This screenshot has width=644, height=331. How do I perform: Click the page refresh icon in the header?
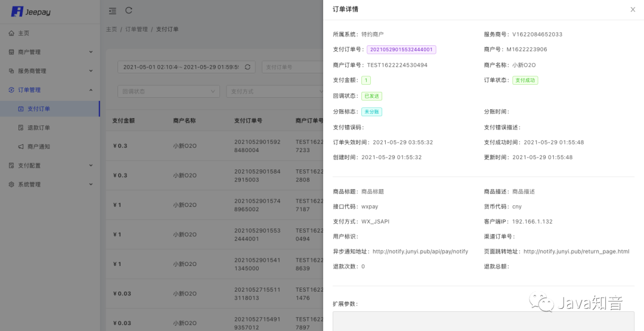[x=129, y=11]
